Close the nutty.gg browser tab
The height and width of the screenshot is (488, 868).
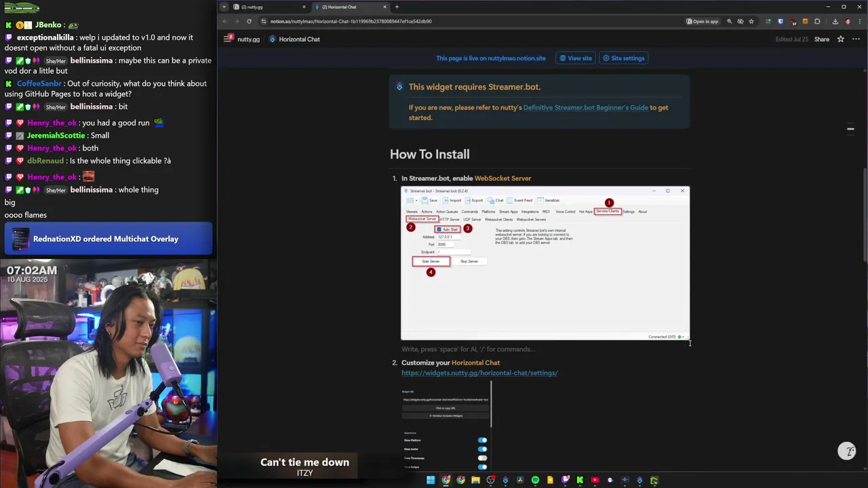(x=304, y=7)
